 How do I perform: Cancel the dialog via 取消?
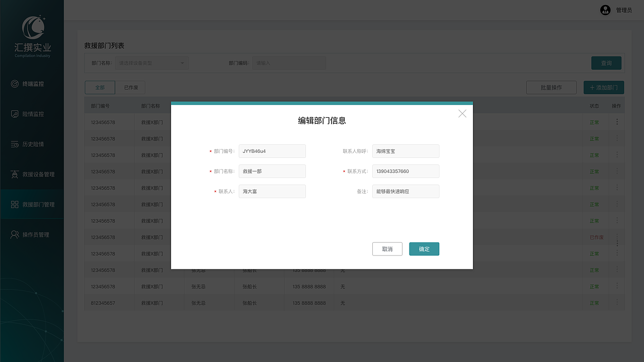click(x=387, y=249)
